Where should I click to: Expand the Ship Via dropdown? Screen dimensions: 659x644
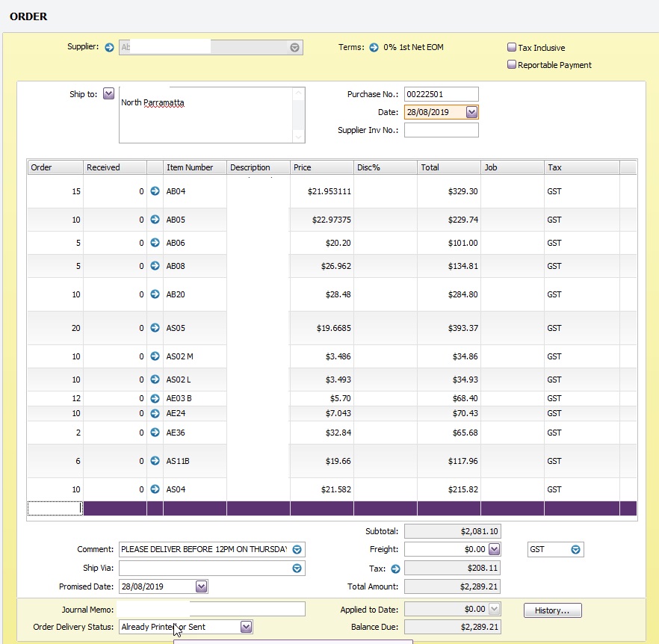pyautogui.click(x=297, y=569)
